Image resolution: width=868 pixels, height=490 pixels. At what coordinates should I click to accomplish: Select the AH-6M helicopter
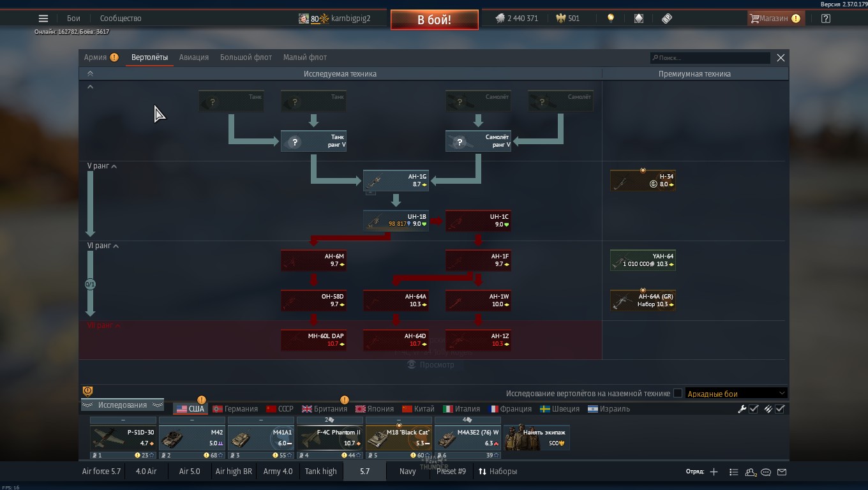coord(314,260)
